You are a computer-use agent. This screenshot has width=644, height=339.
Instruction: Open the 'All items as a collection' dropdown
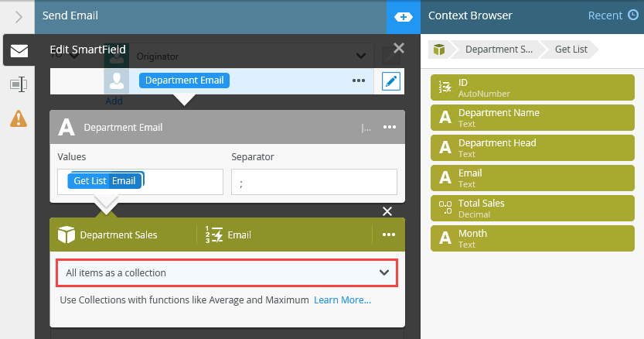[x=227, y=272]
